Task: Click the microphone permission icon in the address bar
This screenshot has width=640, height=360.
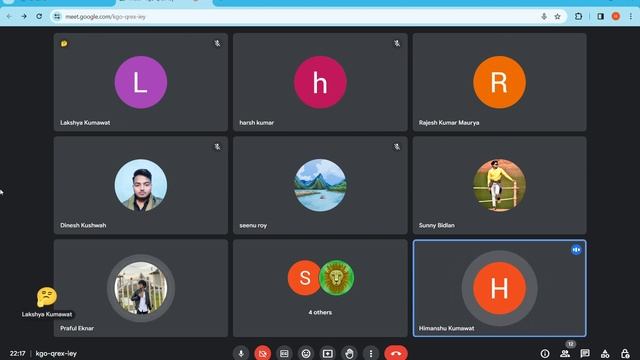Action: 544,17
